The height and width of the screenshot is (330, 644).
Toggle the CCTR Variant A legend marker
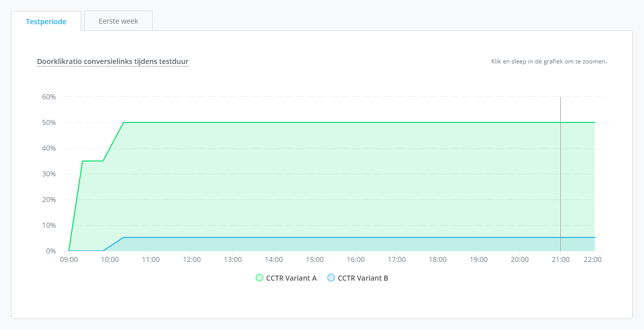point(259,277)
